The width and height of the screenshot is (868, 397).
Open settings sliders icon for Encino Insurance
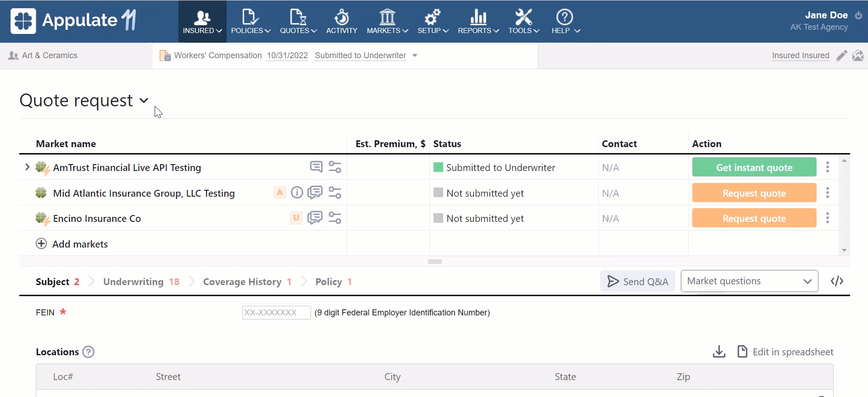(335, 218)
